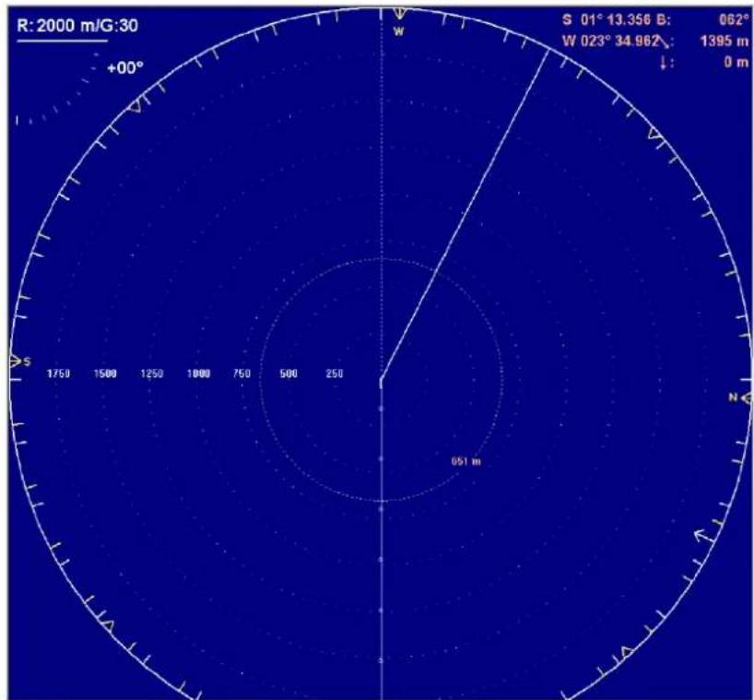Click the 651 m range ring label

[465, 461]
